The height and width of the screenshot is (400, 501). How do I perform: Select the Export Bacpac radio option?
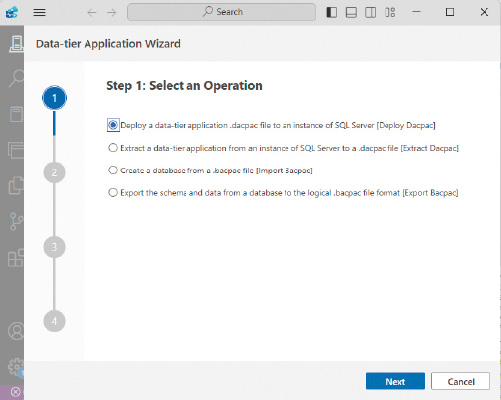pos(113,193)
